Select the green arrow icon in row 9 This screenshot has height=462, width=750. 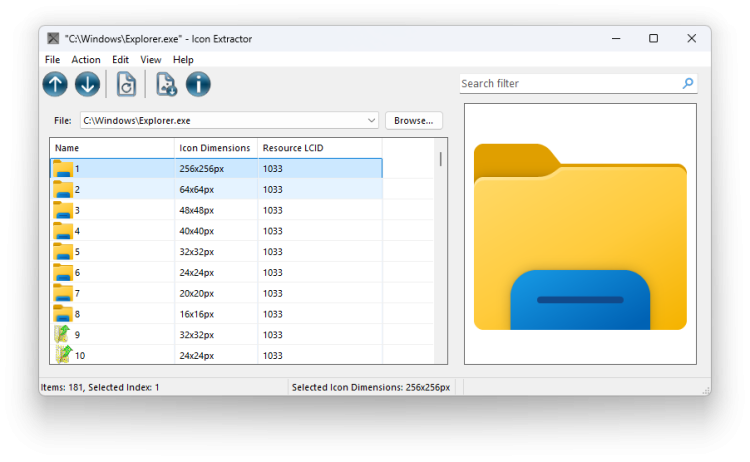[x=63, y=334]
